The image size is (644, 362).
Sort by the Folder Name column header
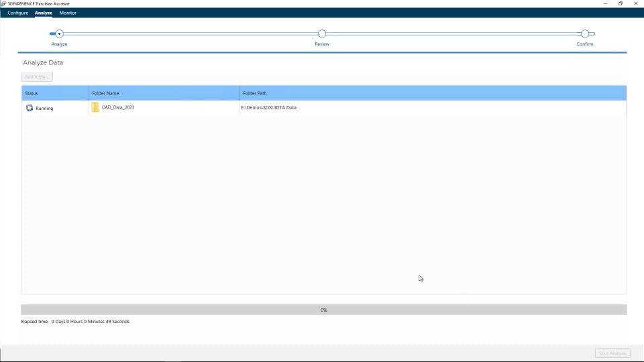(164, 93)
